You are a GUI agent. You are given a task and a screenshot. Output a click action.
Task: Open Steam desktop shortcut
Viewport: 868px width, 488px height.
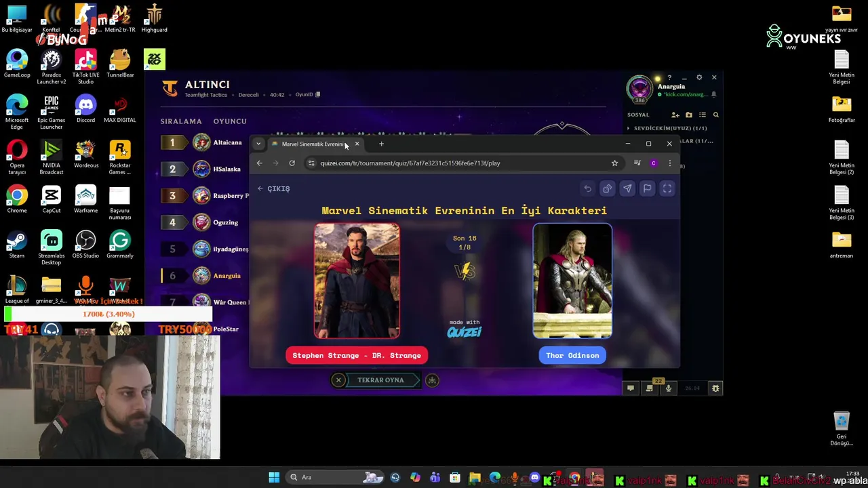pyautogui.click(x=17, y=244)
